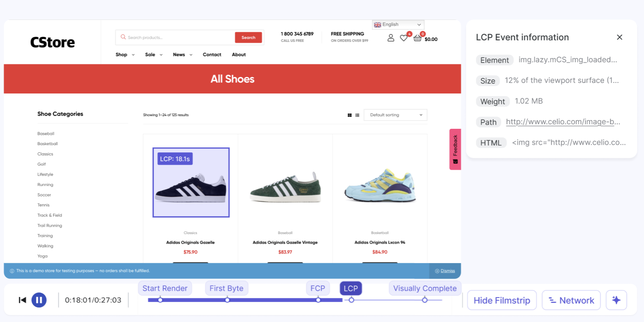
Task: Close the LCP Event information panel
Action: 619,37
